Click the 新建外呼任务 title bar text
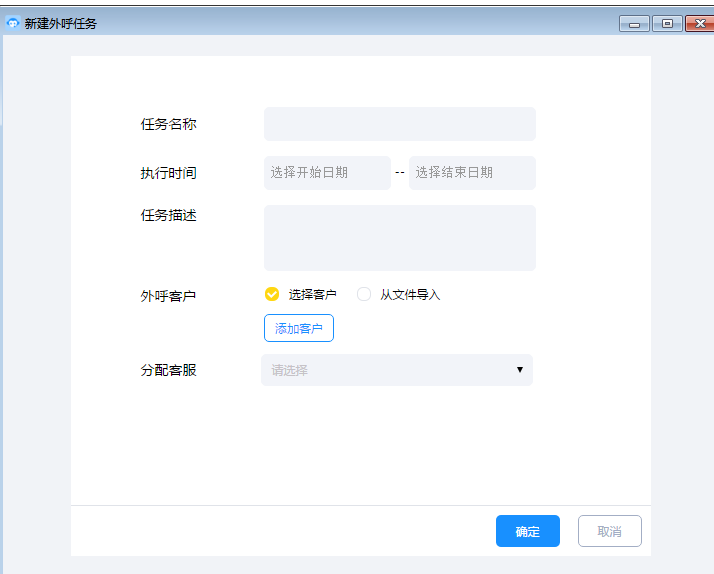714x574 pixels. 61,23
